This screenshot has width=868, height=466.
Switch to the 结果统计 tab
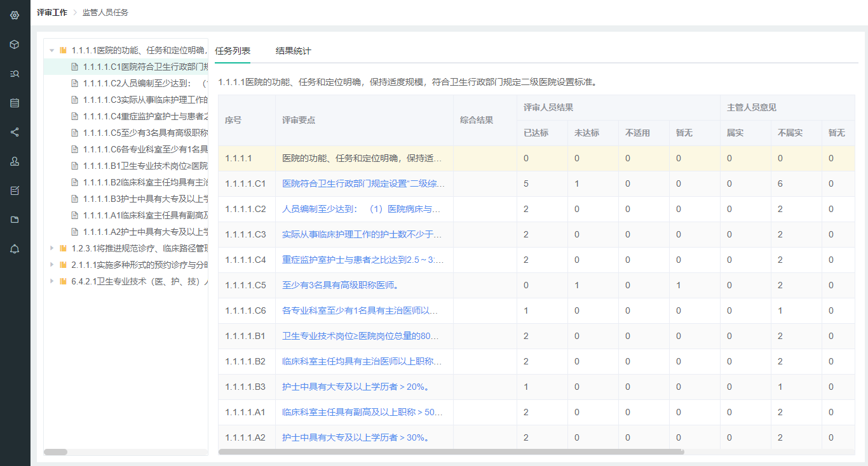pyautogui.click(x=294, y=51)
